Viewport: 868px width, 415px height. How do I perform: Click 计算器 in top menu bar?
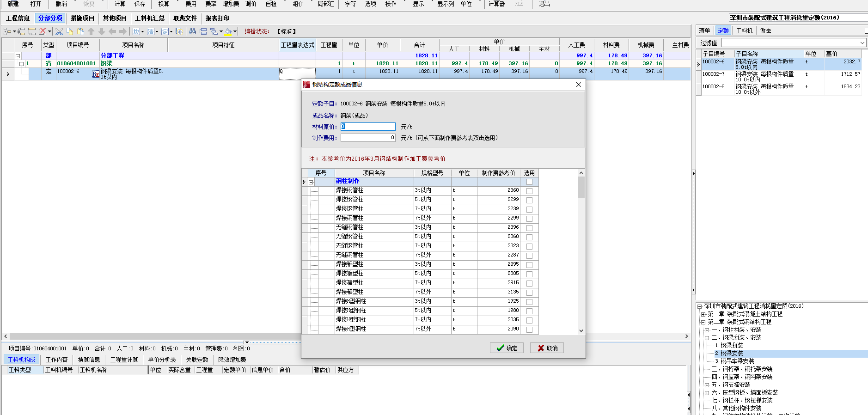coord(497,4)
